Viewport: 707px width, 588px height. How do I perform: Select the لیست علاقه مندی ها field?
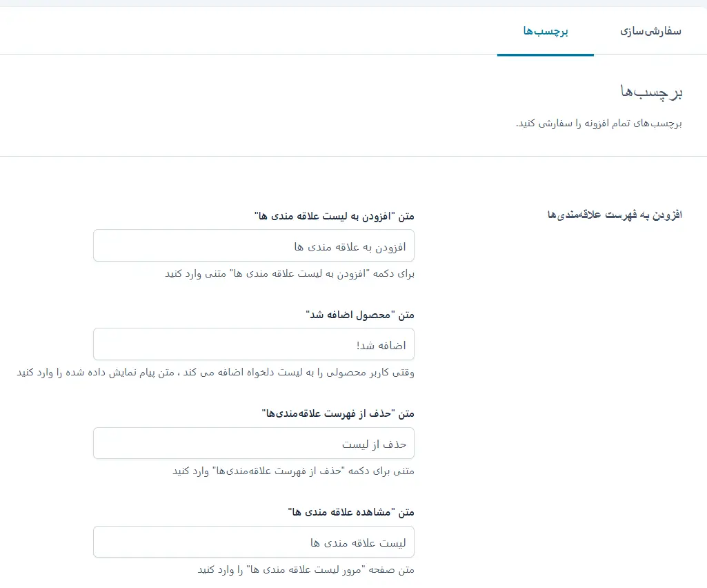[254, 542]
